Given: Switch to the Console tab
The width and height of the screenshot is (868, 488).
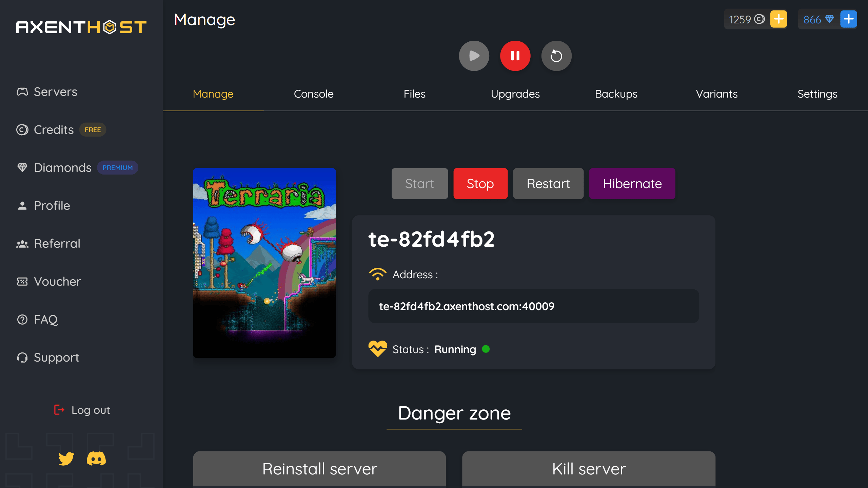Looking at the screenshot, I should point(314,94).
